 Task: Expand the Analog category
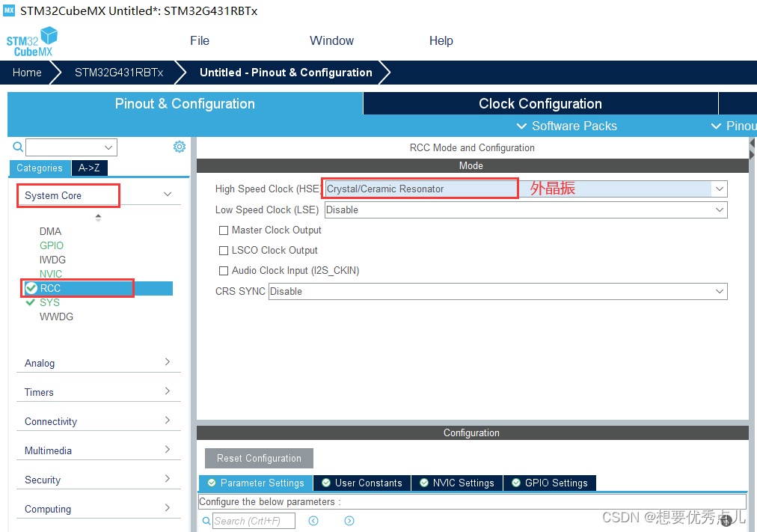[x=167, y=361]
